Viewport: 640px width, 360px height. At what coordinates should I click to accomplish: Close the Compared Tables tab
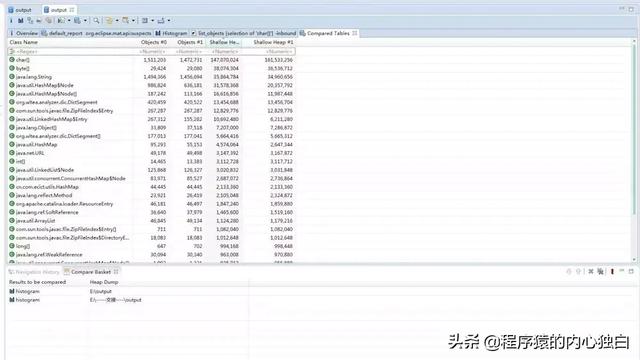(x=355, y=33)
